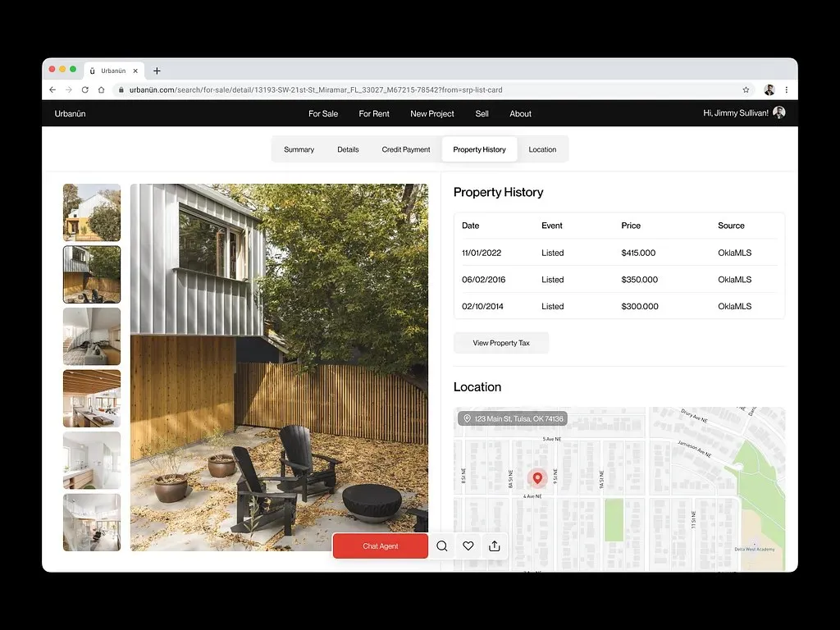840x630 pixels.
Task: Click the 123 Main St, Tulsa address label
Action: pyautogui.click(x=513, y=418)
